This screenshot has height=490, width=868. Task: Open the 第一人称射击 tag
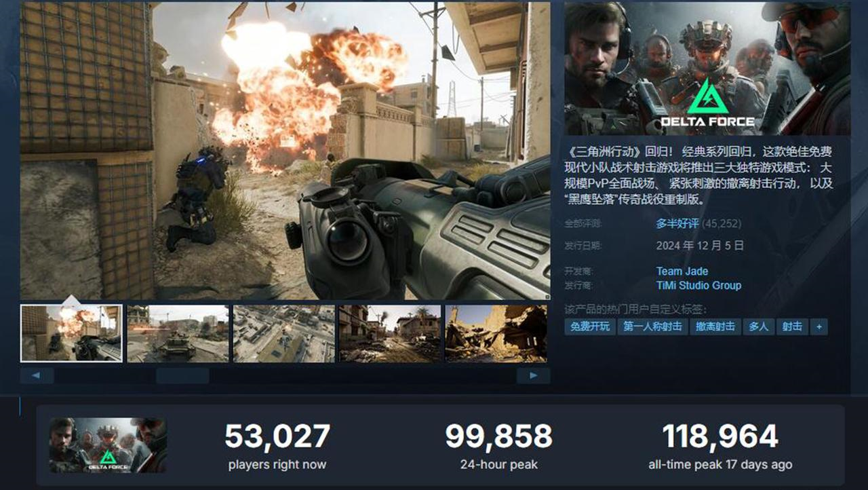point(652,326)
